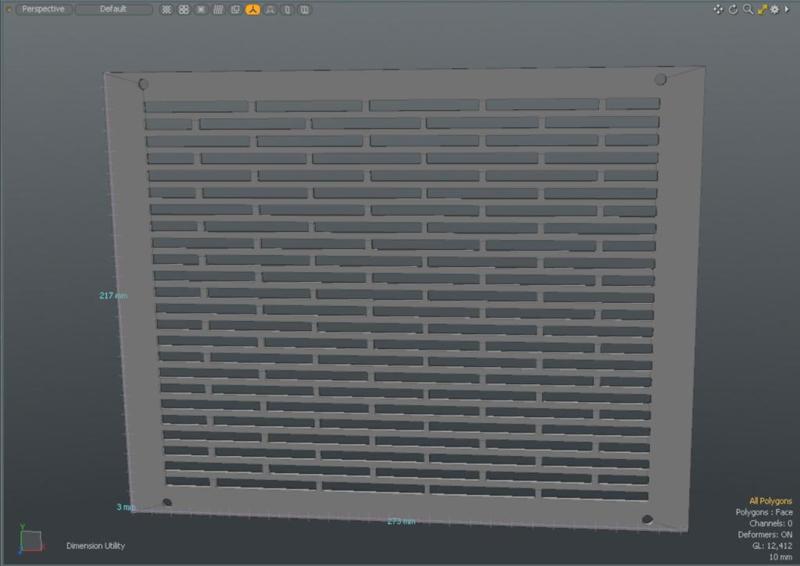Image resolution: width=800 pixels, height=566 pixels.
Task: Click the striped lines display icon
Action: tap(218, 10)
